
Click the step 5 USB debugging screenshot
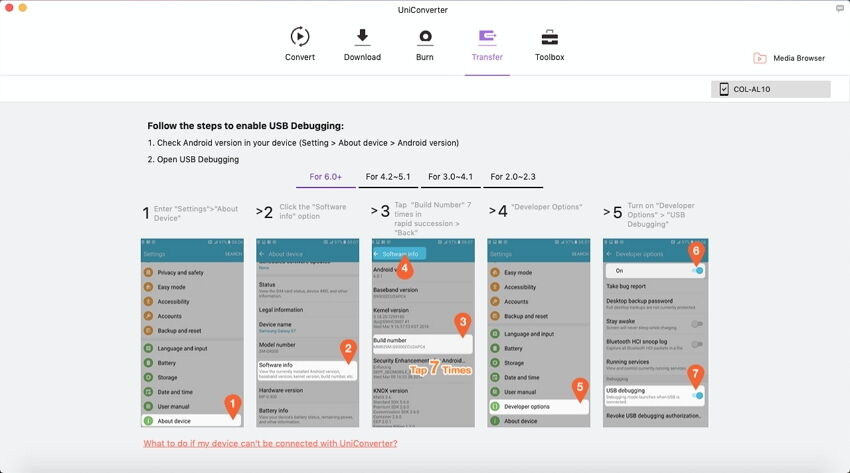(655, 333)
